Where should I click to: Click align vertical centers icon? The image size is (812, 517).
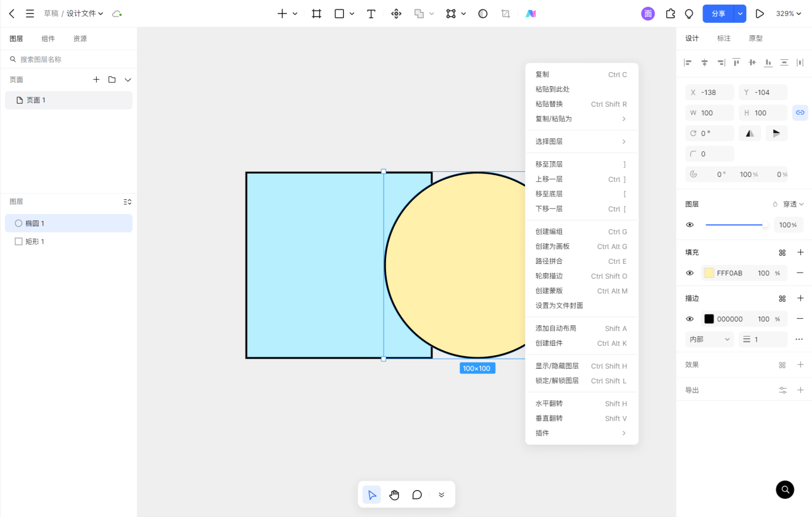tap(752, 62)
